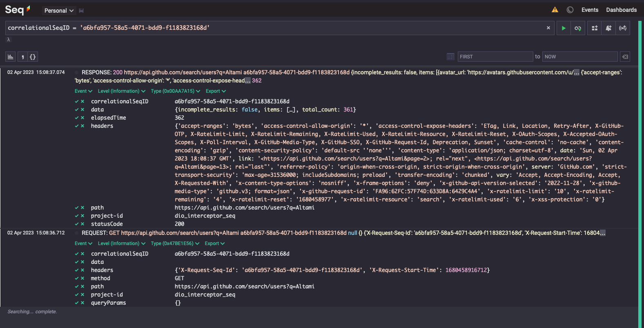Viewport: 644px width, 328px height.
Task: Click the check icon next to method
Action: click(x=77, y=278)
